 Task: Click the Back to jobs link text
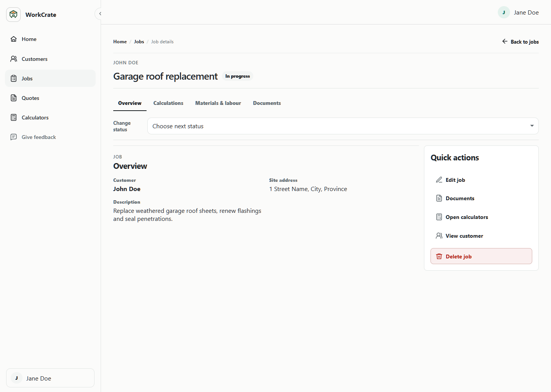525,42
